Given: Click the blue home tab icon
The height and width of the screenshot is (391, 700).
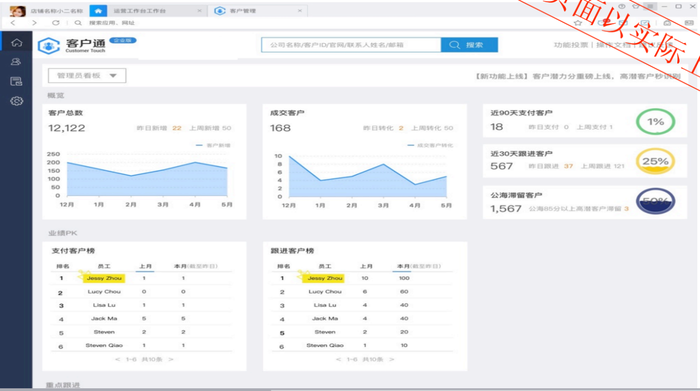Looking at the screenshot, I should pos(98,11).
